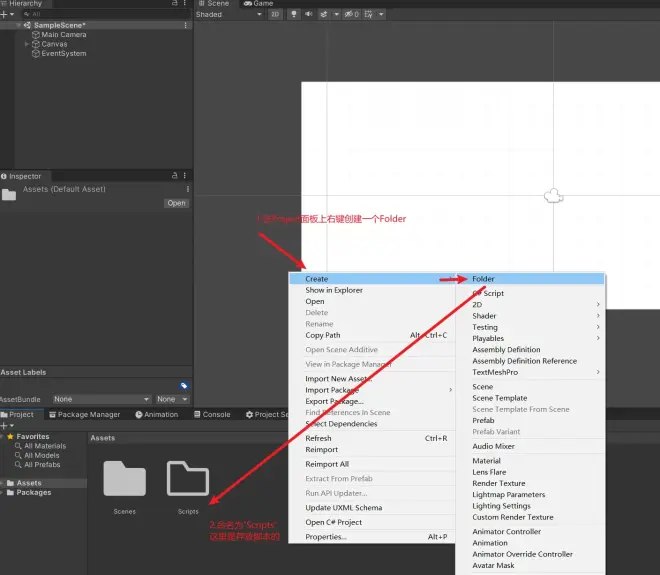Click the asset label tag icon
Screen dimensions: 660x575
[x=184, y=386]
